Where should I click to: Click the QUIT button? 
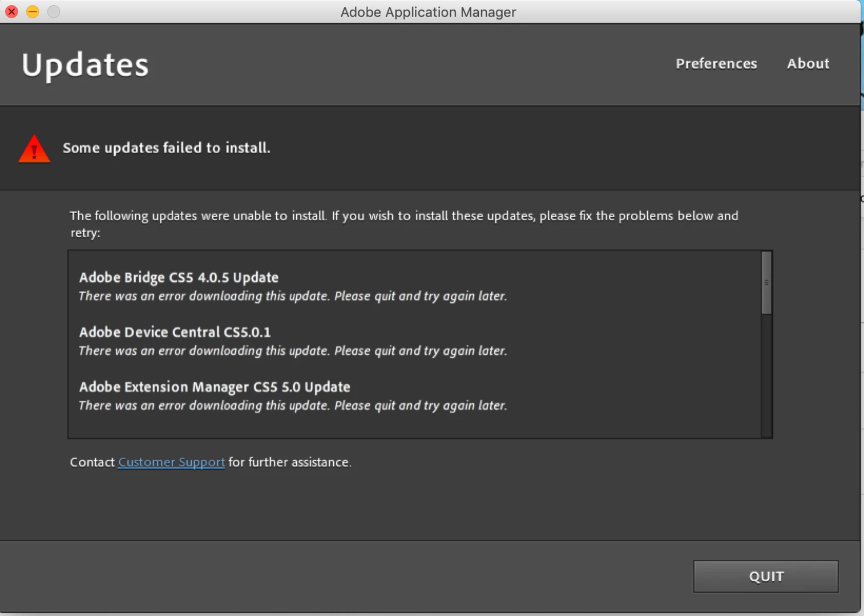pos(766,576)
